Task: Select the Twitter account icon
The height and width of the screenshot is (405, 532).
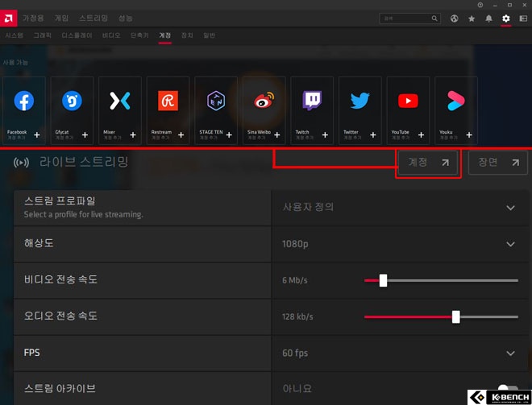Action: pyautogui.click(x=360, y=101)
